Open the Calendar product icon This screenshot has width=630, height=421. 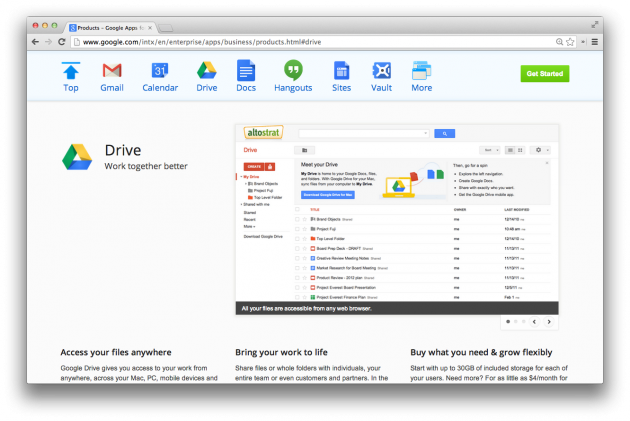pyautogui.click(x=160, y=70)
